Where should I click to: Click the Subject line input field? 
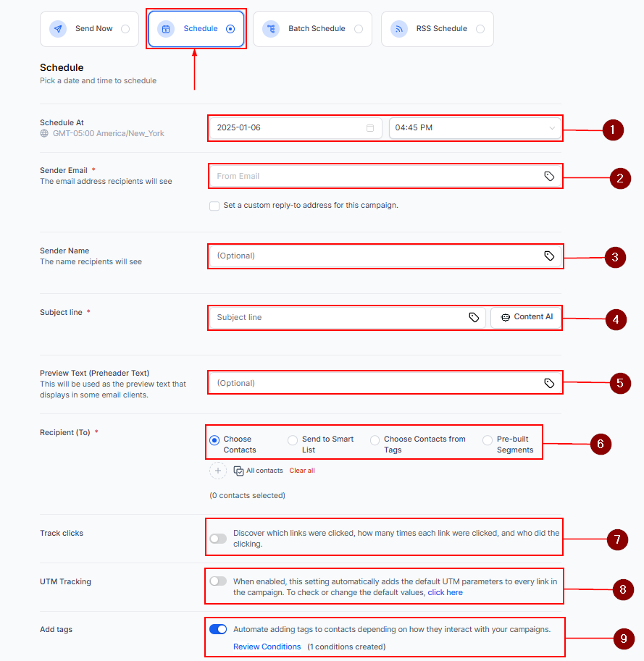[x=347, y=317]
